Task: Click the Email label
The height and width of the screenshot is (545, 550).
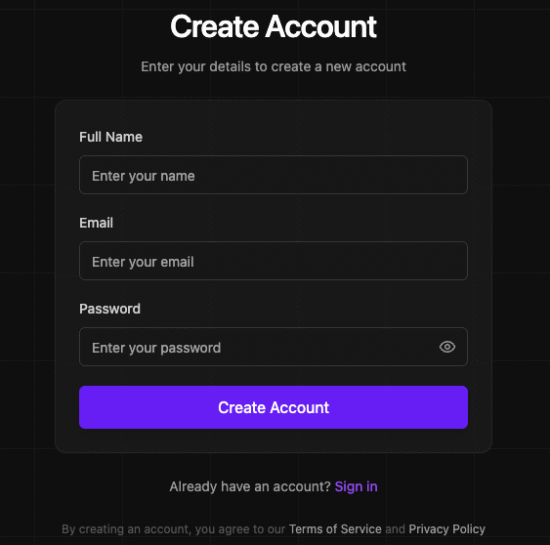Action: [x=96, y=223]
